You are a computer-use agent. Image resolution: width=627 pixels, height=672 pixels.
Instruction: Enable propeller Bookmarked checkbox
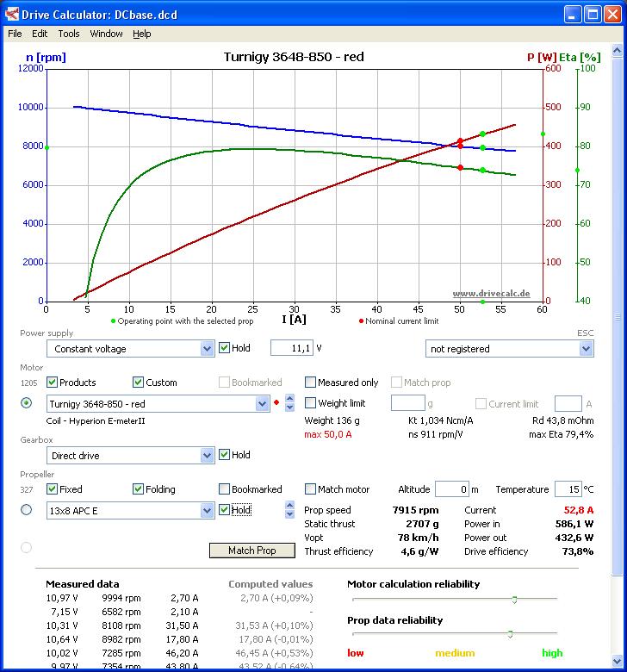(224, 488)
